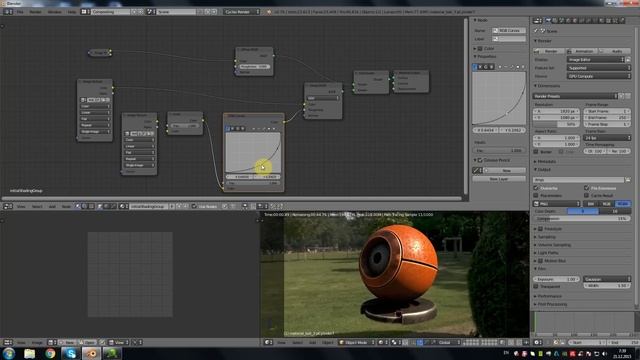
Task: Click the Windows Start button
Action: tap(9, 353)
